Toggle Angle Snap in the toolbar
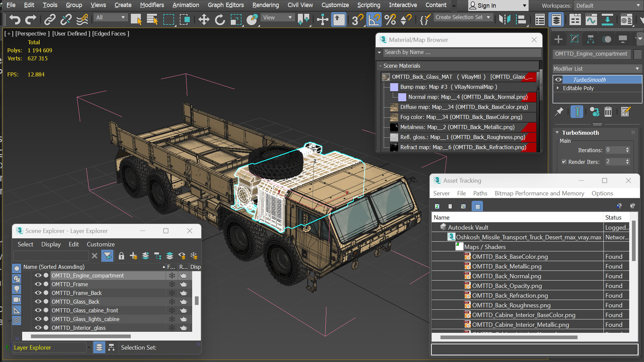 point(374,20)
